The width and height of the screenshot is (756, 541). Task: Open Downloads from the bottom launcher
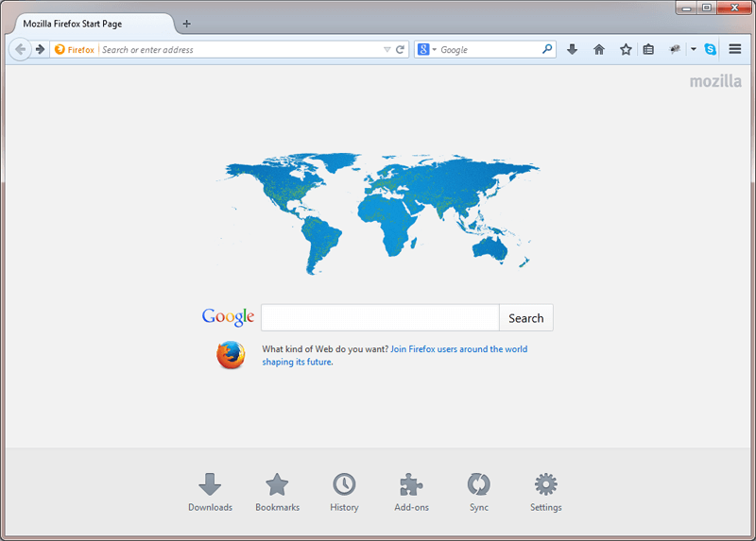tap(210, 492)
